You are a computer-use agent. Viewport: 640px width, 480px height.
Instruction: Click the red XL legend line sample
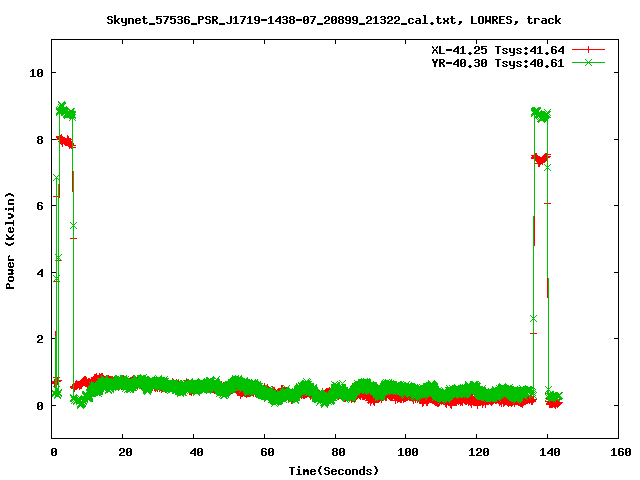click(x=588, y=50)
